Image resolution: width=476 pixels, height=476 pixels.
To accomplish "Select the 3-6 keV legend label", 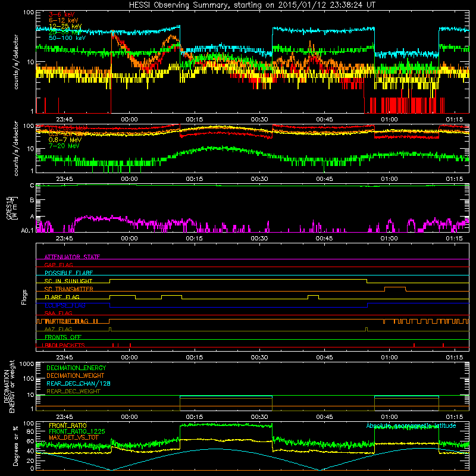I will (x=62, y=14).
